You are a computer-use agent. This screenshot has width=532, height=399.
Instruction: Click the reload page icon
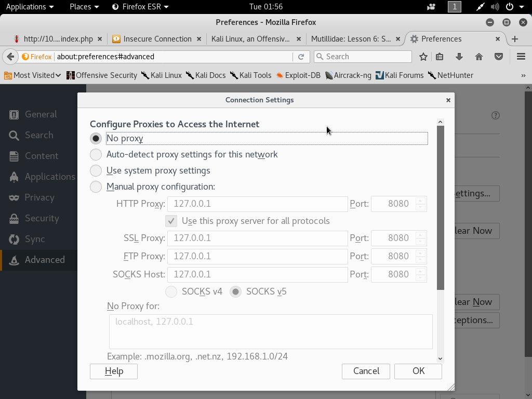click(x=301, y=57)
